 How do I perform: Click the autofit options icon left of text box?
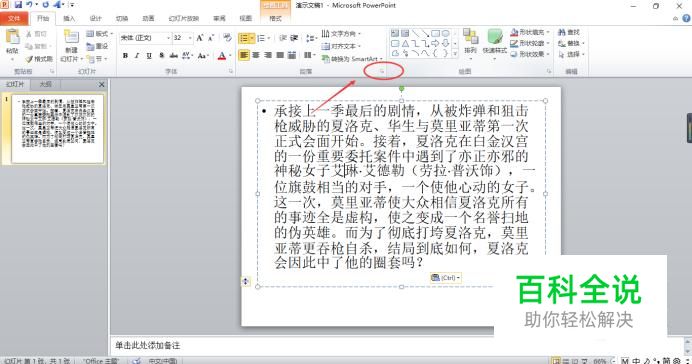coord(246,281)
